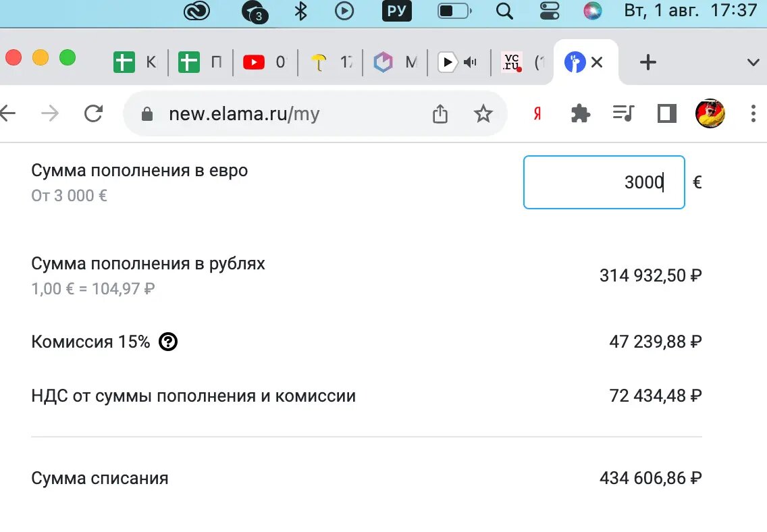Open the Yandex Я extension
This screenshot has height=532, width=767.
(x=537, y=113)
